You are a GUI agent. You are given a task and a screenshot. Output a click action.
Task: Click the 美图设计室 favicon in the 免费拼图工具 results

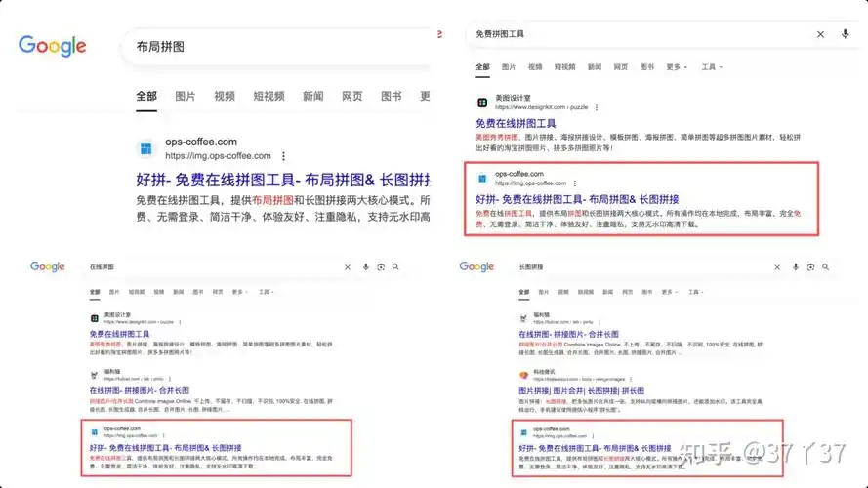pos(482,102)
